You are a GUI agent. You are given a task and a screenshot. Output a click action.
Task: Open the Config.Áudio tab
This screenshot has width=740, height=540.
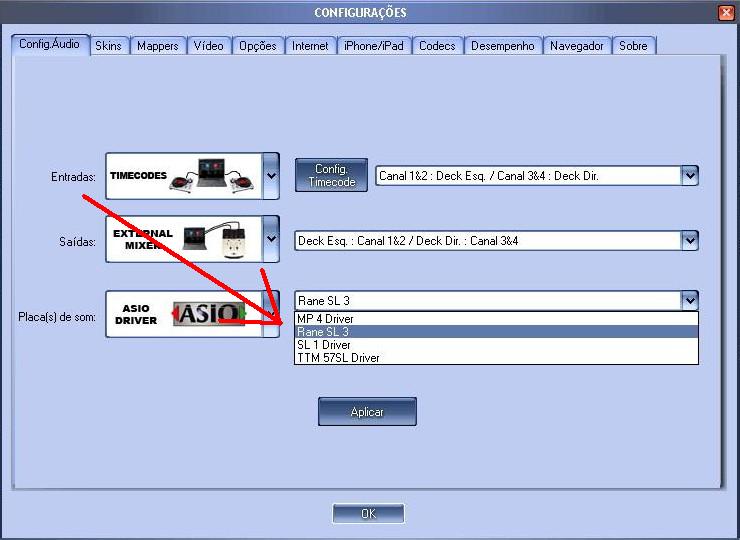pos(50,44)
